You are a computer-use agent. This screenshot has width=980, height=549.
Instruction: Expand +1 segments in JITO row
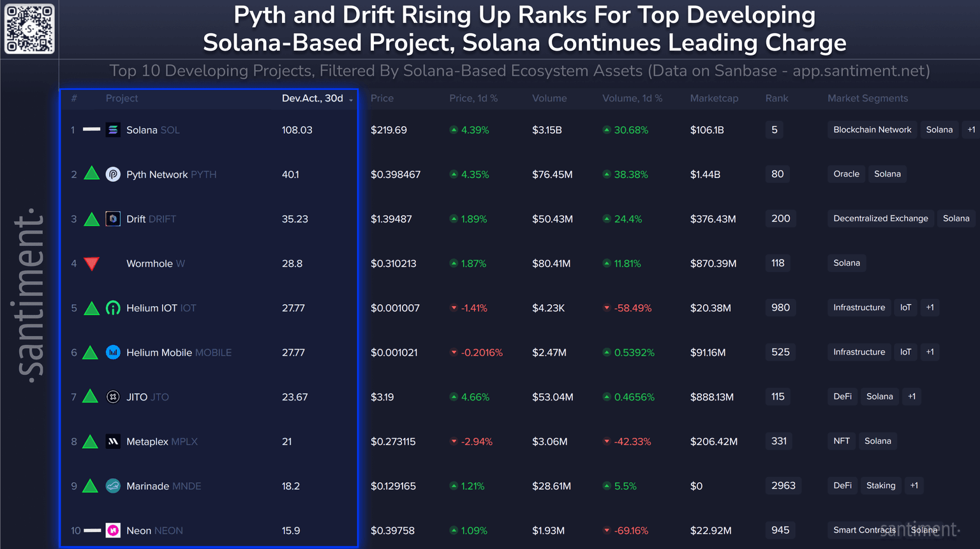pos(912,397)
